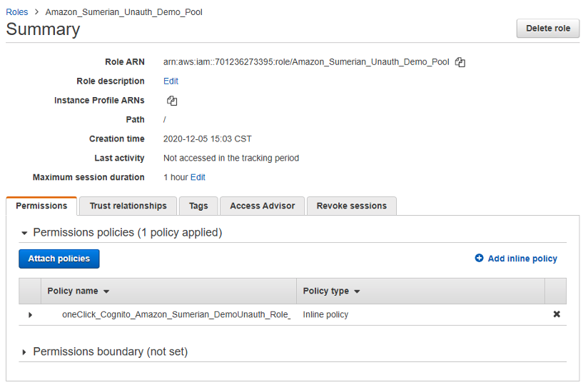Switch to the Access Advisor tab
Screen dimensions: 588x390
(262, 206)
